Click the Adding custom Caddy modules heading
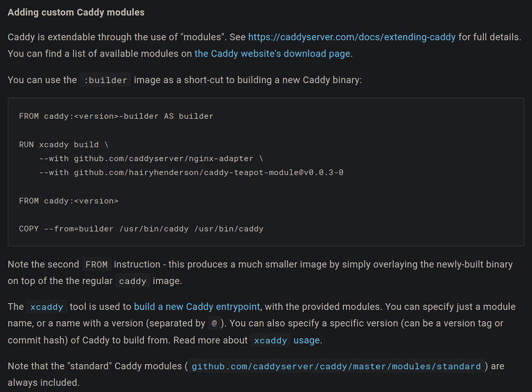The width and height of the screenshot is (532, 392). 76,12
